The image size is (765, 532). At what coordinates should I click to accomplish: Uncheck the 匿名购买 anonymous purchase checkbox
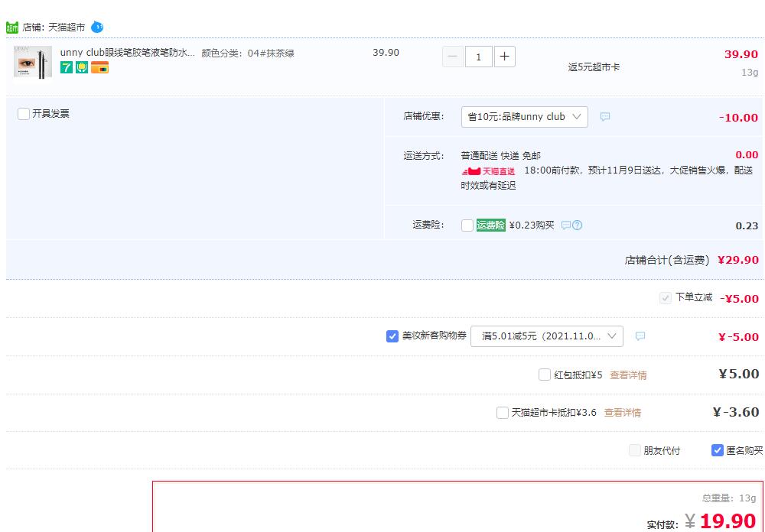(x=718, y=450)
